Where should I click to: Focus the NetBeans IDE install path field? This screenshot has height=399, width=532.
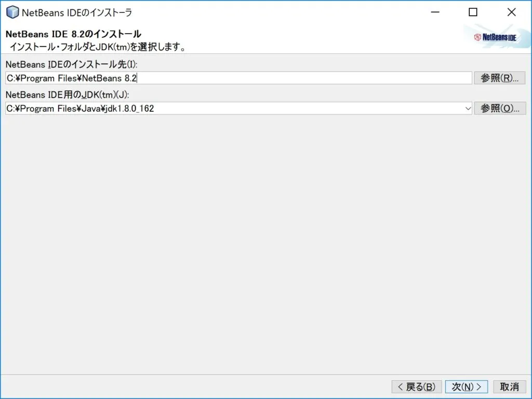[x=238, y=78]
